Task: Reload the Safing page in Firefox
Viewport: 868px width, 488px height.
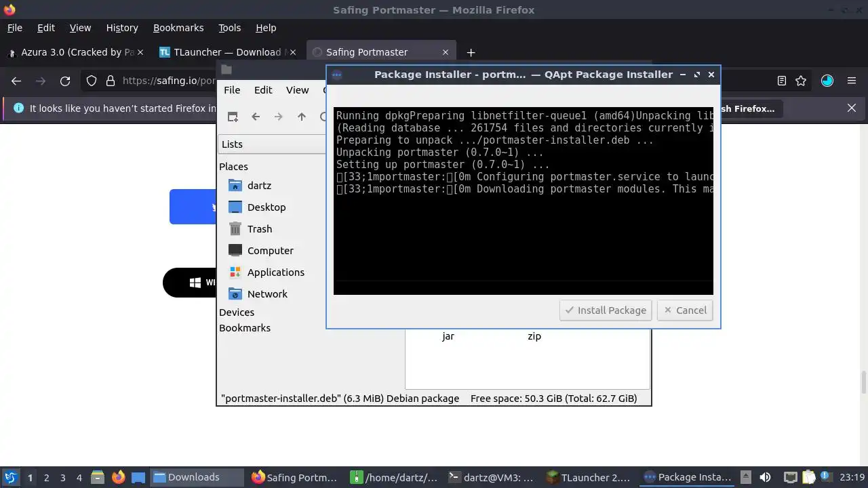Action: [65, 81]
